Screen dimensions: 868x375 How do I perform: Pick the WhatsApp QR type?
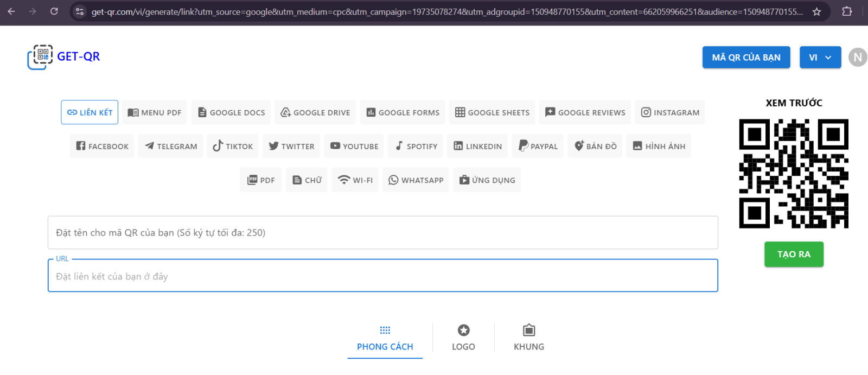click(x=416, y=180)
